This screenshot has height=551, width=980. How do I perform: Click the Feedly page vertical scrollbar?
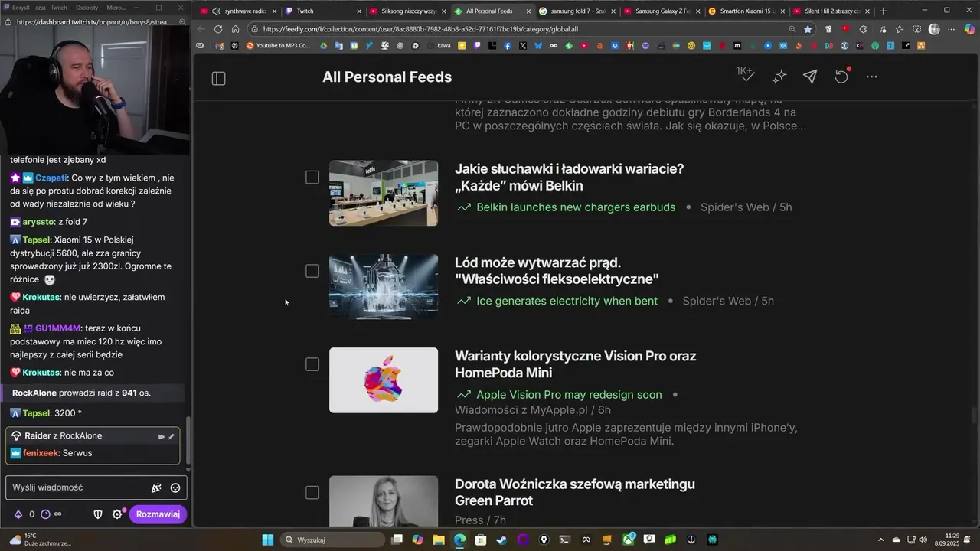(975, 416)
